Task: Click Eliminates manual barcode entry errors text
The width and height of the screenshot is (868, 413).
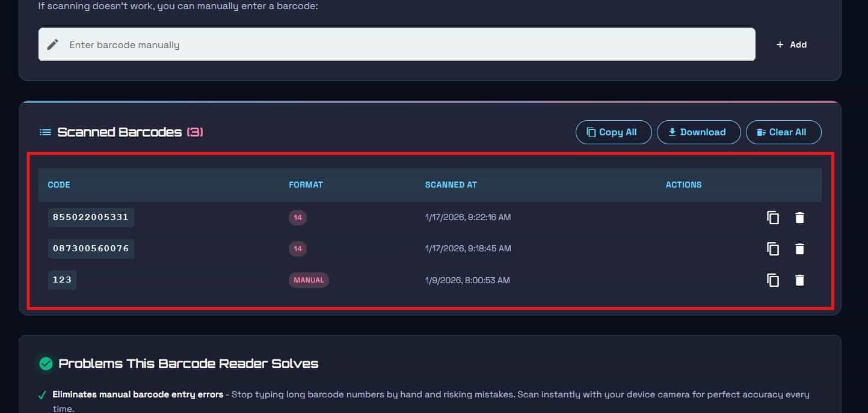Action: click(x=138, y=395)
